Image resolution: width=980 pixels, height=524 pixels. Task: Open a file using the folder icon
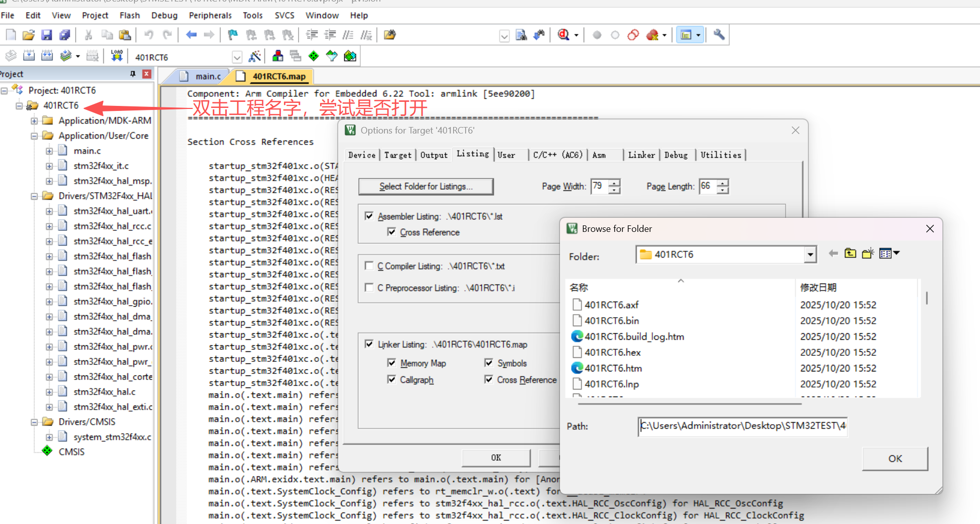tap(29, 35)
